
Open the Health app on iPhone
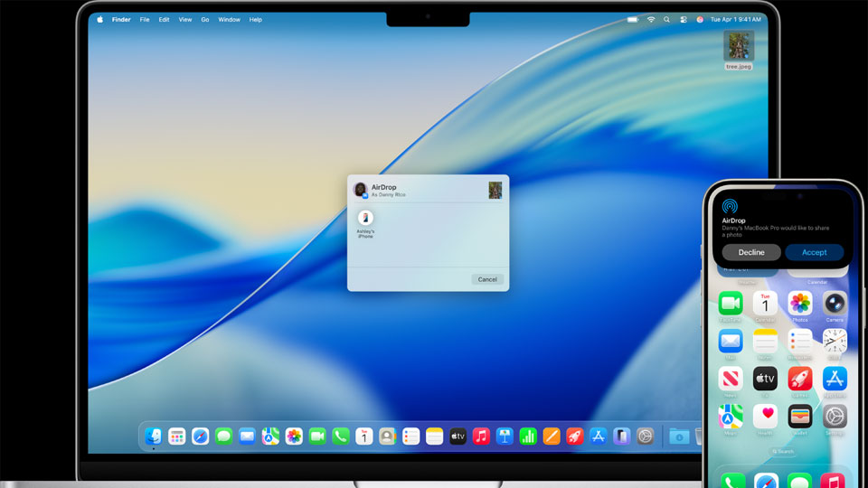point(765,416)
